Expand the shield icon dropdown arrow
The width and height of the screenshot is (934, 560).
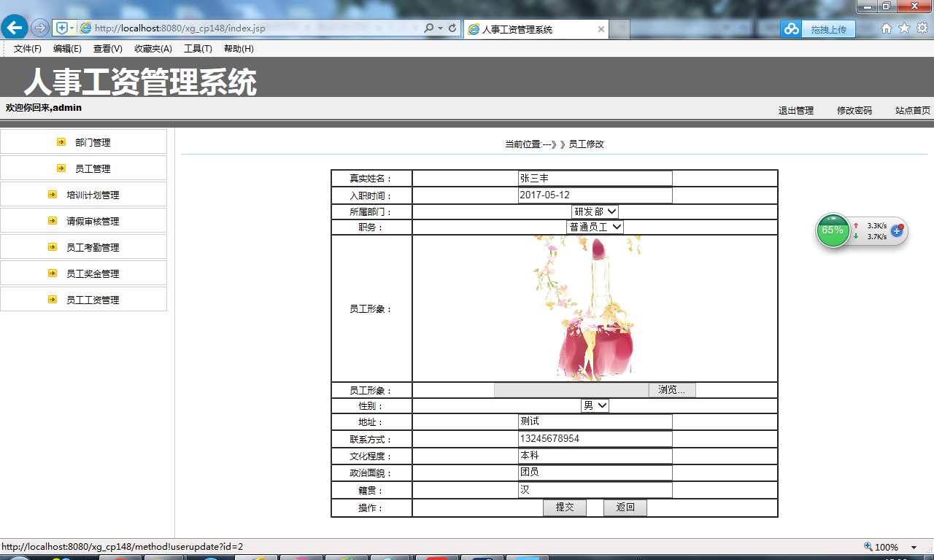click(72, 28)
